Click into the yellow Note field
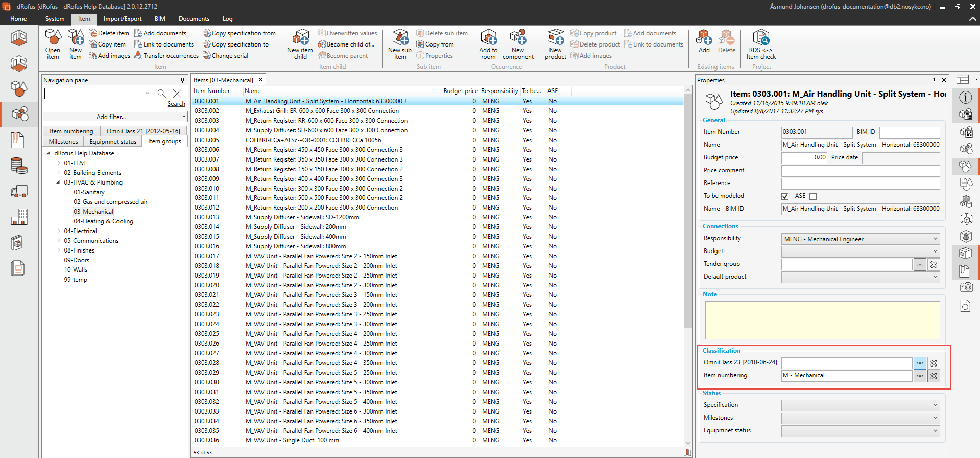980x458 pixels. [822, 320]
